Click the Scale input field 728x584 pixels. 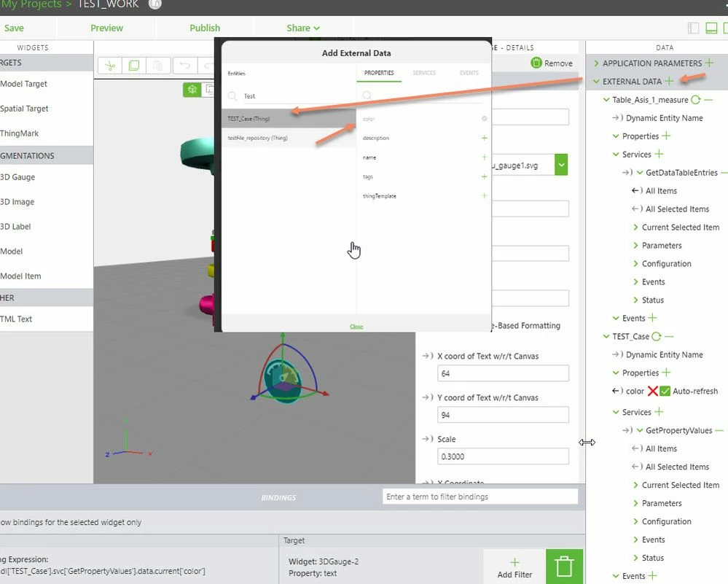click(x=503, y=456)
